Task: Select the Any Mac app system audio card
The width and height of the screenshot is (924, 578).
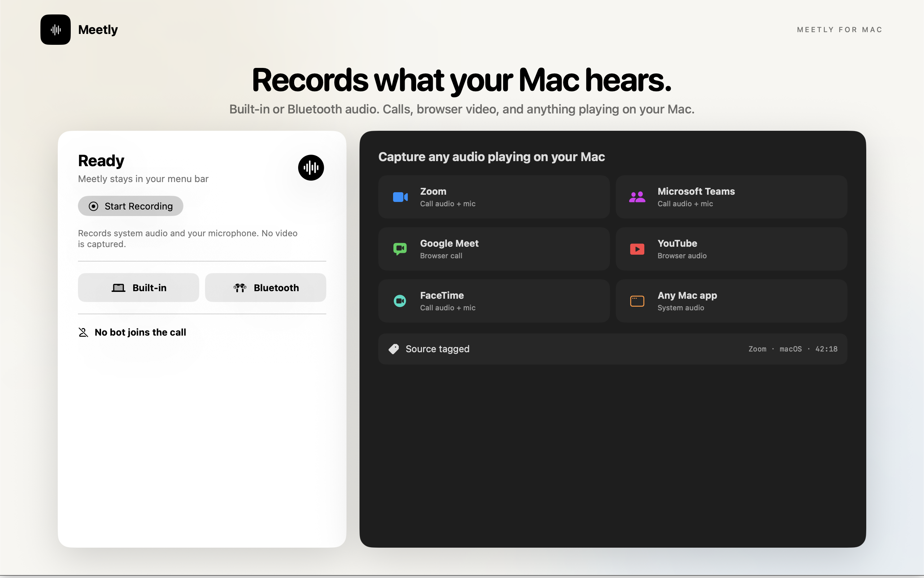Action: click(x=732, y=301)
